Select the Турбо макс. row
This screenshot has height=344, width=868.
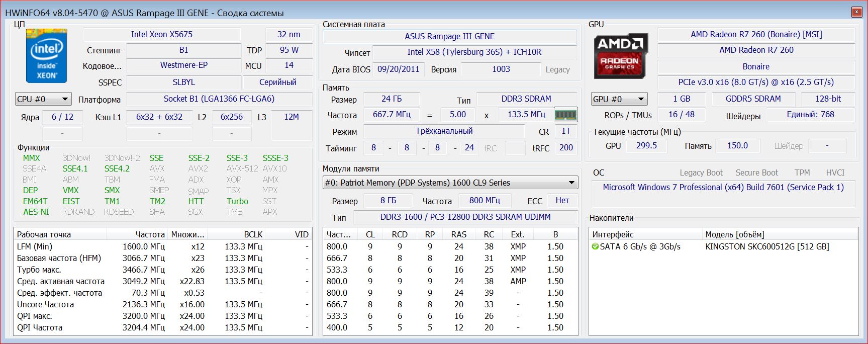click(163, 270)
